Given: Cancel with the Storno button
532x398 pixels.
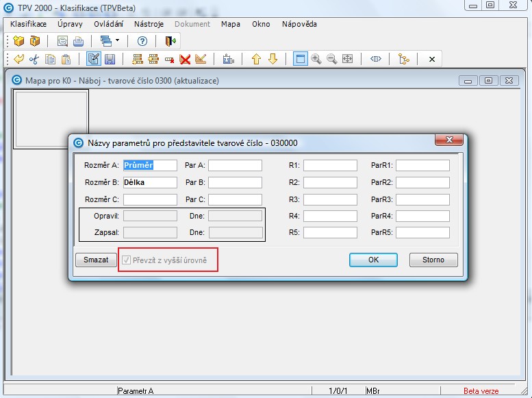Looking at the screenshot, I should (x=433, y=260).
